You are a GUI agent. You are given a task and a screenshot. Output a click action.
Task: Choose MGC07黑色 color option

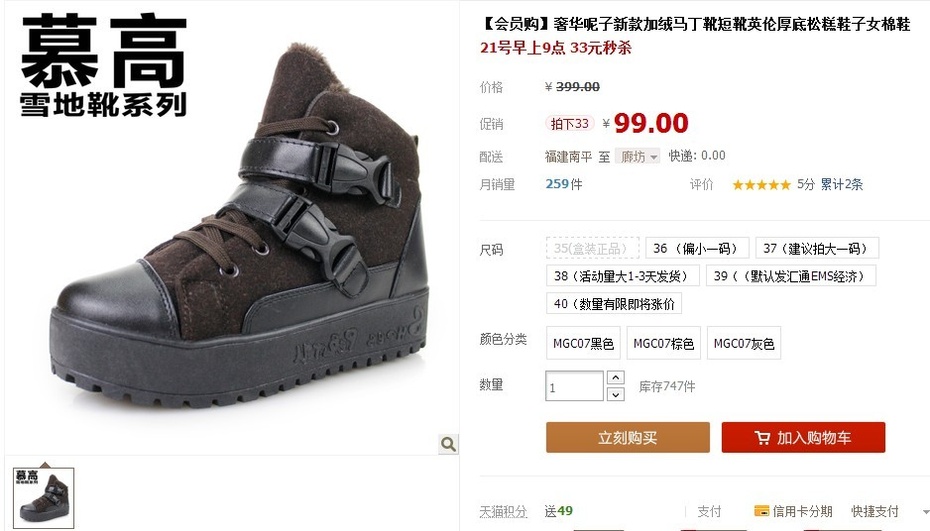click(x=583, y=344)
